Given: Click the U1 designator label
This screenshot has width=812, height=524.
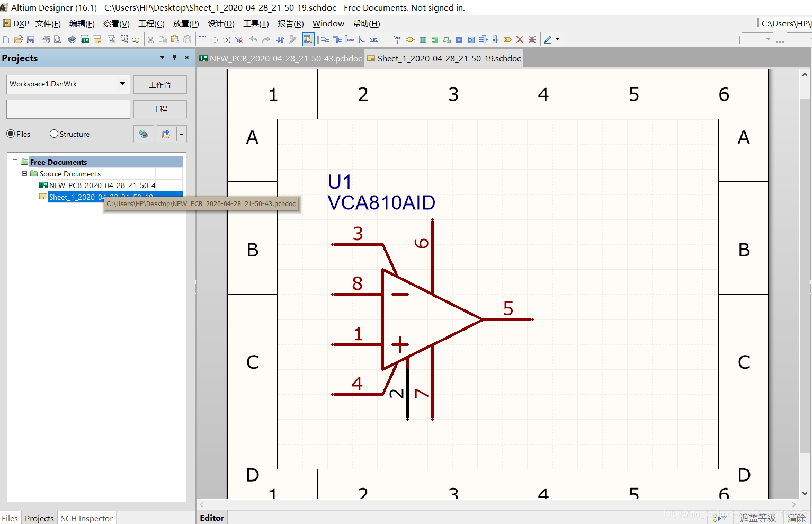Looking at the screenshot, I should [340, 182].
